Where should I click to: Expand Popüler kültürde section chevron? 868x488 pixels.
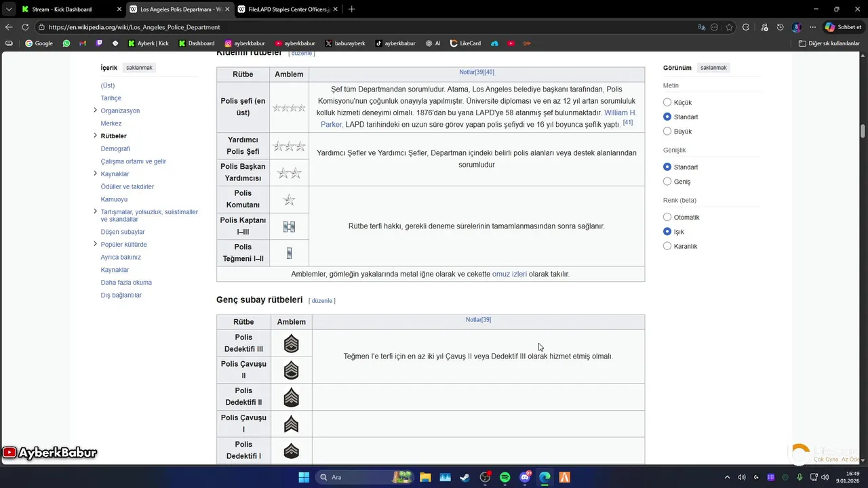(x=95, y=244)
